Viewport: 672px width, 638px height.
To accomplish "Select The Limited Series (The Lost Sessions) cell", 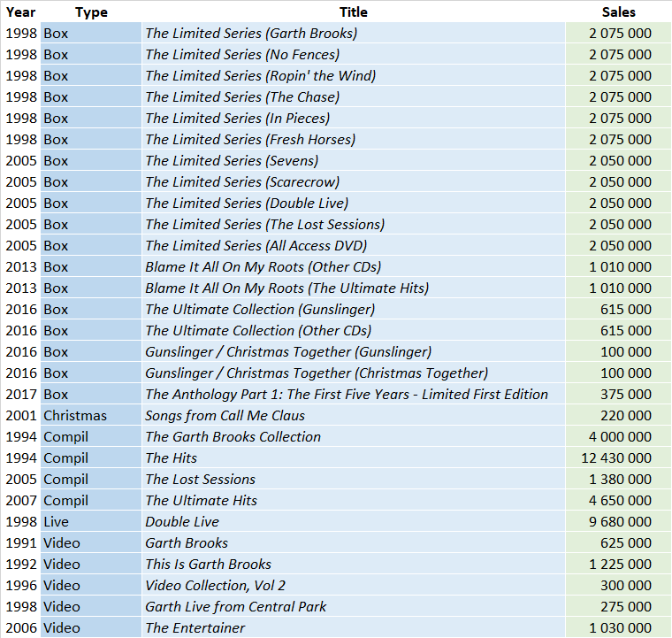I will (353, 224).
